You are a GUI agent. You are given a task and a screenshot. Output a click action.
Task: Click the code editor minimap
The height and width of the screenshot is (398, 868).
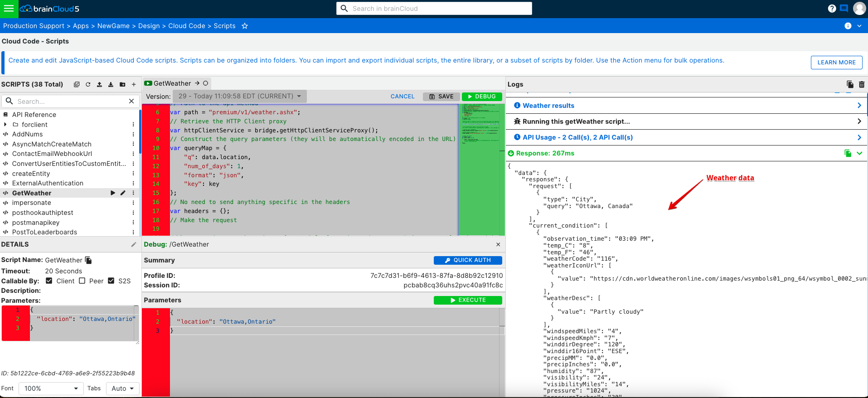click(481, 169)
